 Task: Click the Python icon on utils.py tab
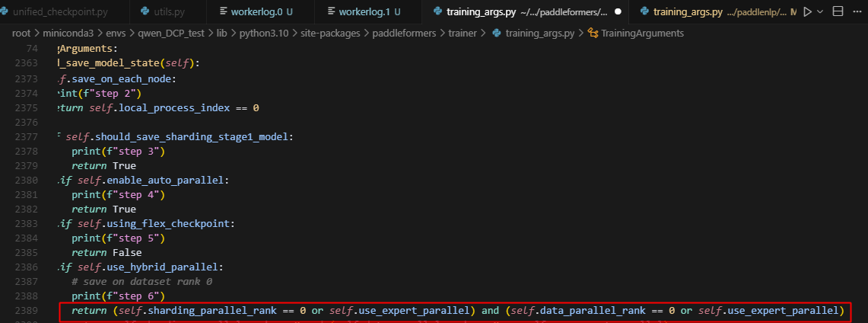[147, 12]
